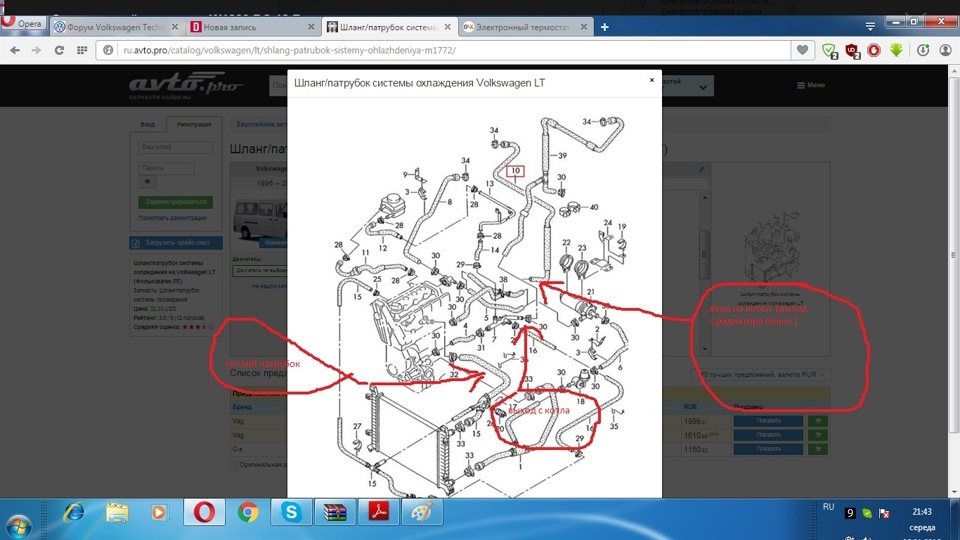Bookmark page with heart icon
Image resolution: width=960 pixels, height=540 pixels.
click(802, 50)
